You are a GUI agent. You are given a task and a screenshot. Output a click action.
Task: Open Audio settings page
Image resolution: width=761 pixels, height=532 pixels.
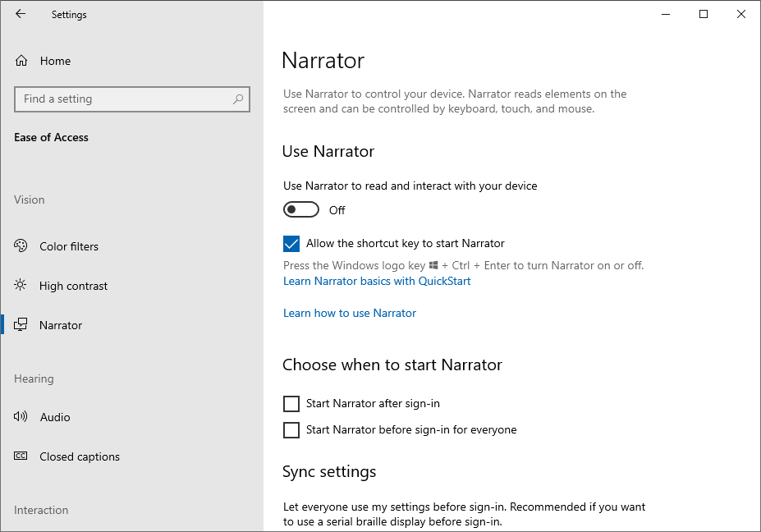tap(132, 417)
